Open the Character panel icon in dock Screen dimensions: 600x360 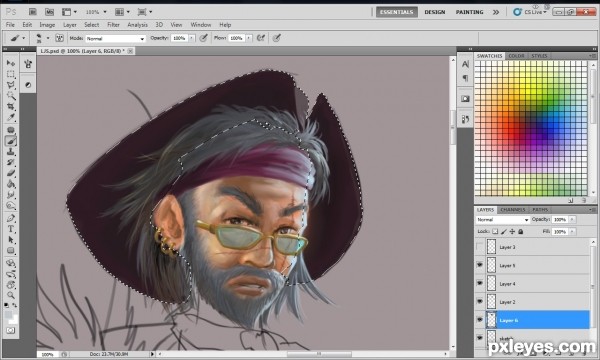click(x=465, y=64)
